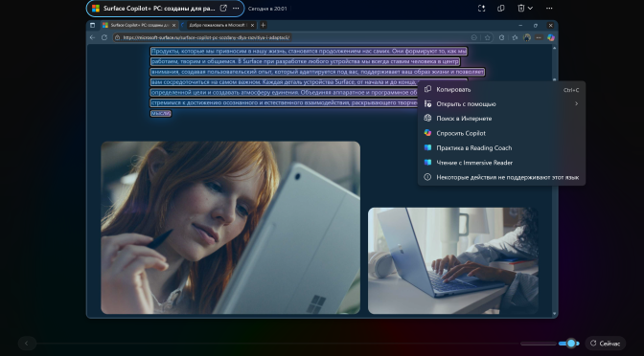Image resolution: width=644 pixels, height=356 pixels.
Task: Open Edge settings and more dots
Action: click(539, 37)
